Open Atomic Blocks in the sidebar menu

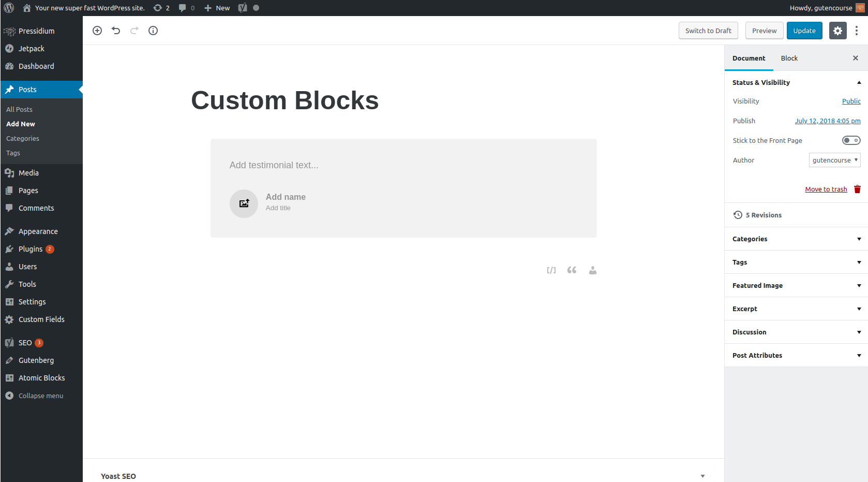(x=41, y=378)
